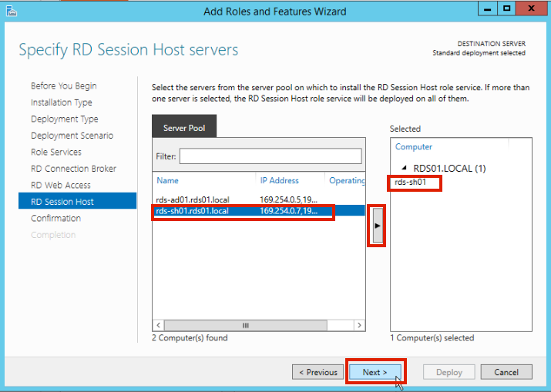The image size is (551, 392).
Task: Close the wizard with the red X
Action: pyautogui.click(x=532, y=9)
